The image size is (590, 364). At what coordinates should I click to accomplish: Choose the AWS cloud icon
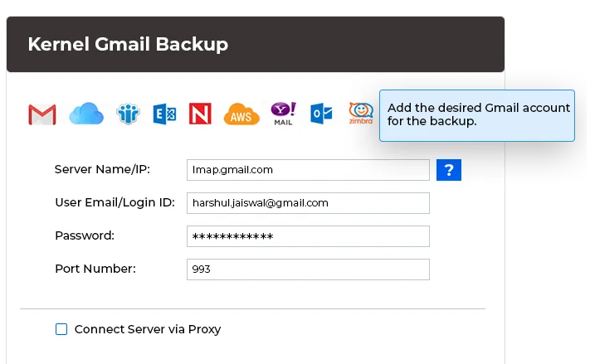(241, 114)
